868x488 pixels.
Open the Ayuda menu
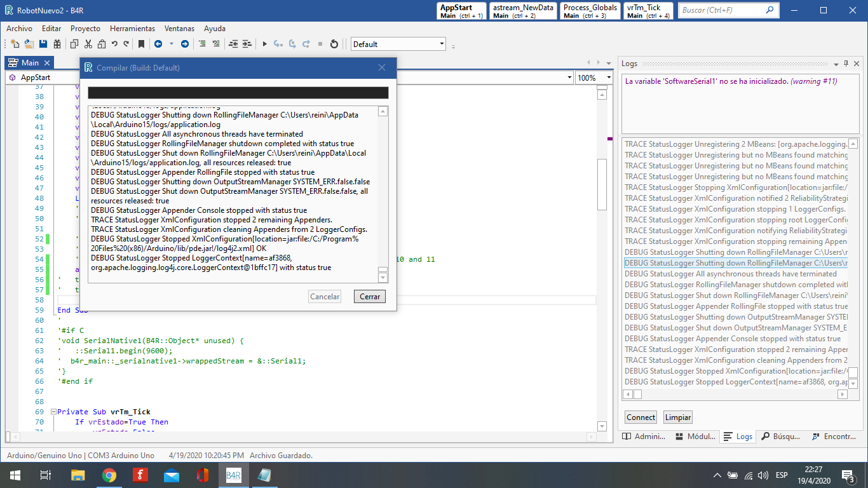pyautogui.click(x=215, y=29)
